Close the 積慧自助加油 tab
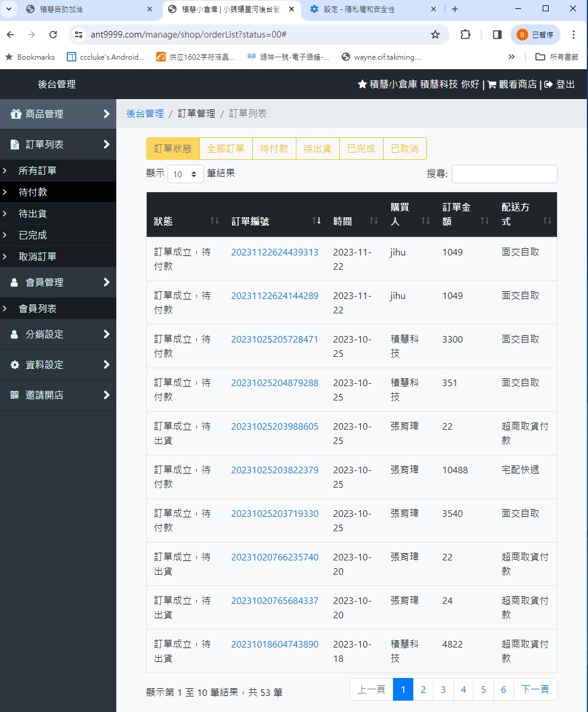588x712 pixels. pyautogui.click(x=150, y=9)
